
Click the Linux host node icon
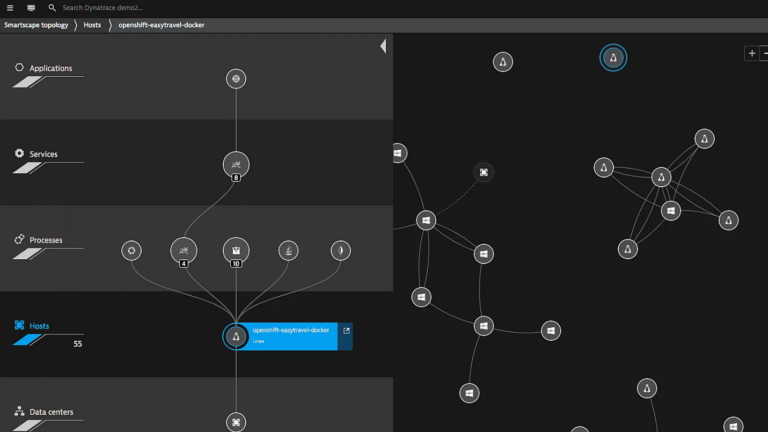[x=236, y=336]
